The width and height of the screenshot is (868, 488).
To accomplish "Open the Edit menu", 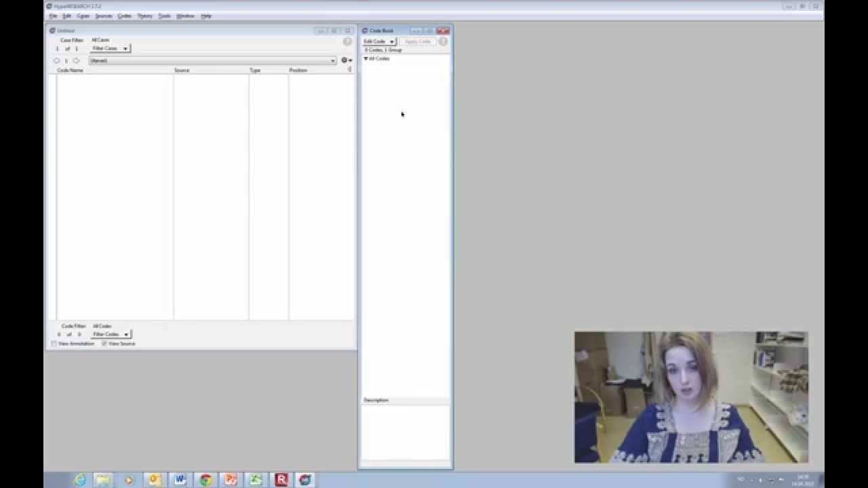I will [66, 16].
